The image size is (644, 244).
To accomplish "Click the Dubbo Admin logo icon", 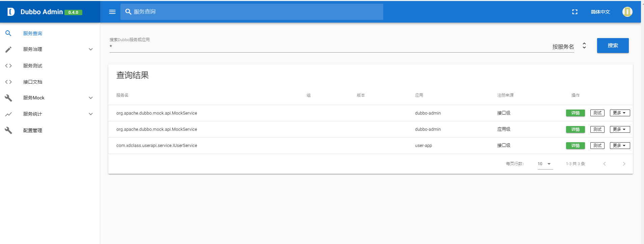I will (x=11, y=12).
